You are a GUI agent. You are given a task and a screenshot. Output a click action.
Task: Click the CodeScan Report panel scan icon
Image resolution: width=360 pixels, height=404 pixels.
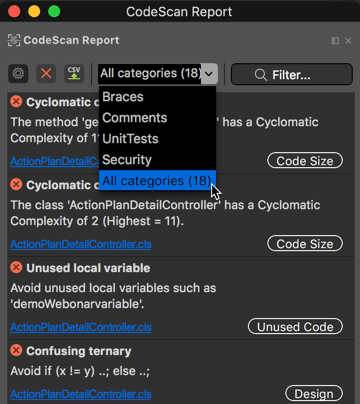click(x=14, y=40)
